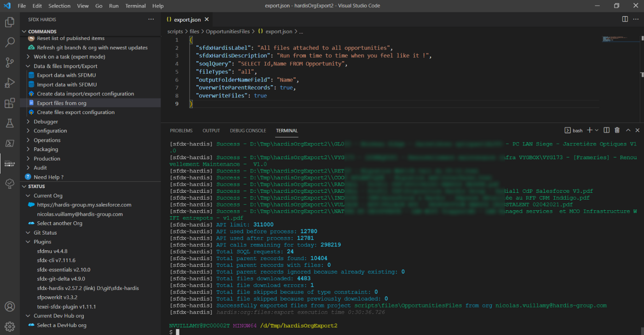Click Select a DevHub org
Viewport: 644px width, 335px height.
[x=90, y=325]
